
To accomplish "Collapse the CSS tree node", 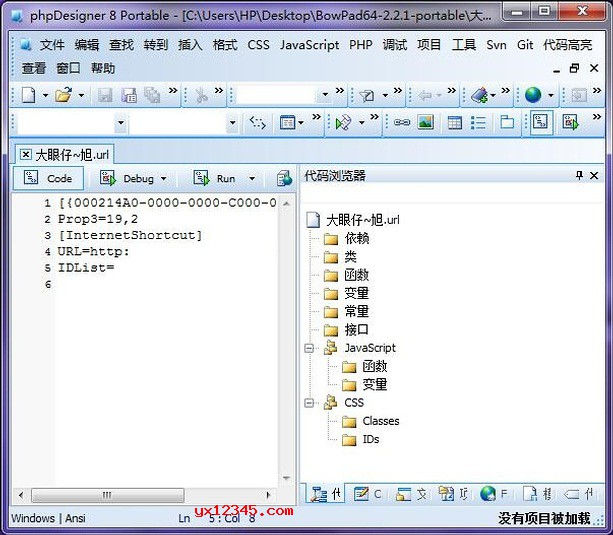I will [309, 403].
